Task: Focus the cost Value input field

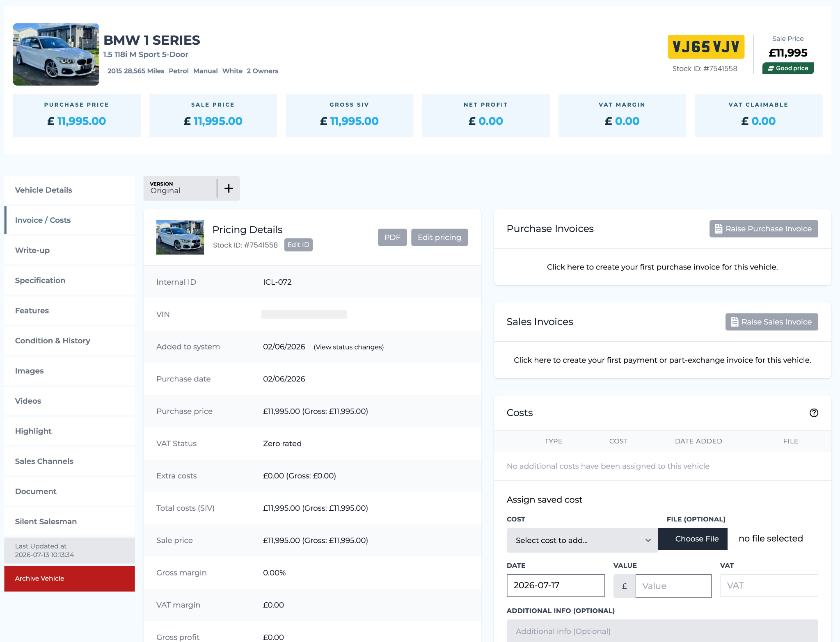Action: [x=673, y=586]
